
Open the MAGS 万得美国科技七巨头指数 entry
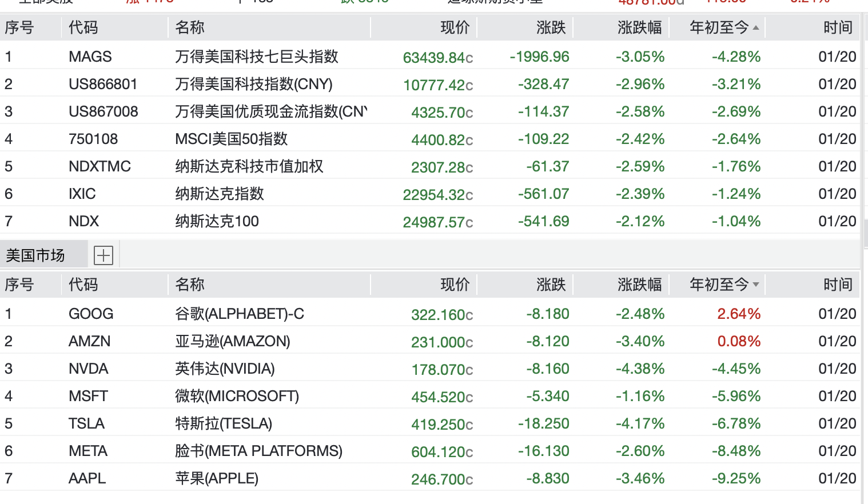click(256, 57)
